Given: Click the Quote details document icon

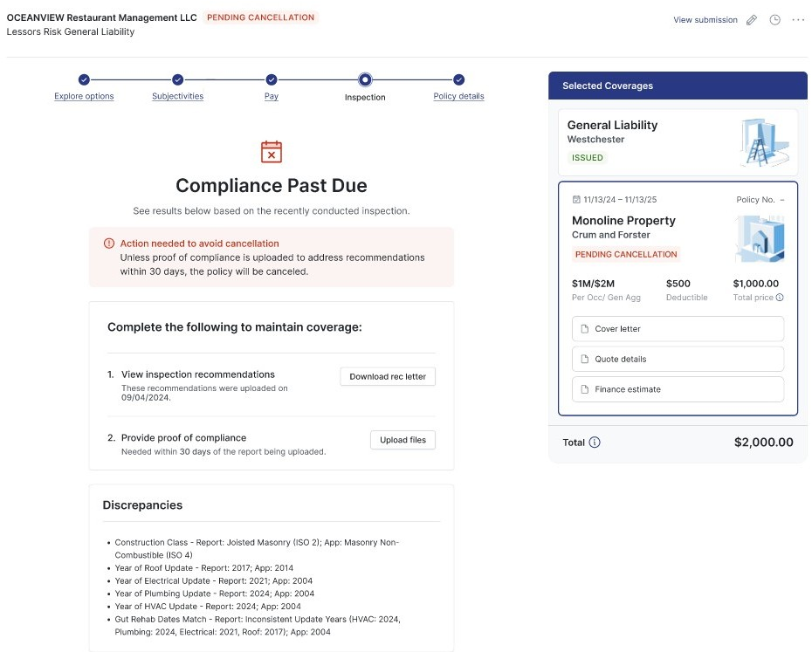Looking at the screenshot, I should pos(584,360).
